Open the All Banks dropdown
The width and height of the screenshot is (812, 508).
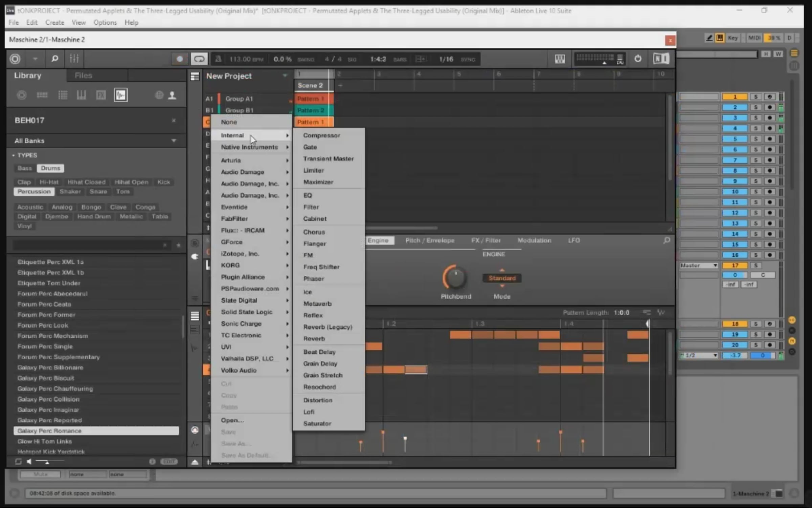(174, 141)
